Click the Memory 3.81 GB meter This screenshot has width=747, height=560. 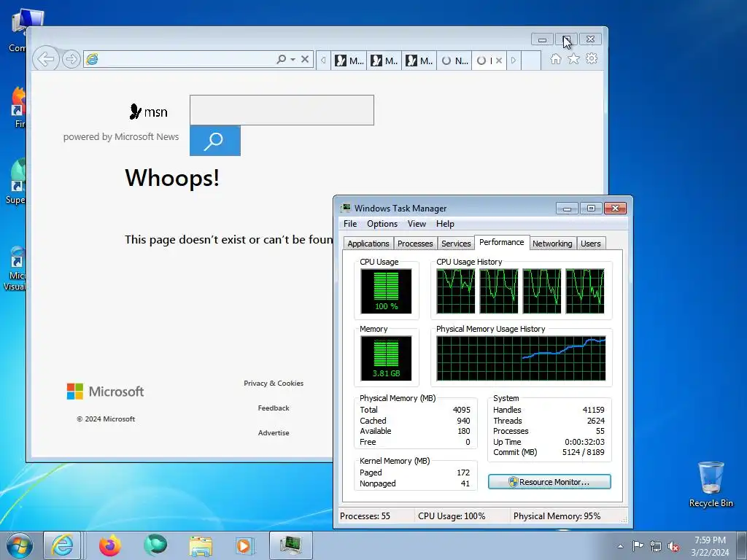(x=386, y=359)
